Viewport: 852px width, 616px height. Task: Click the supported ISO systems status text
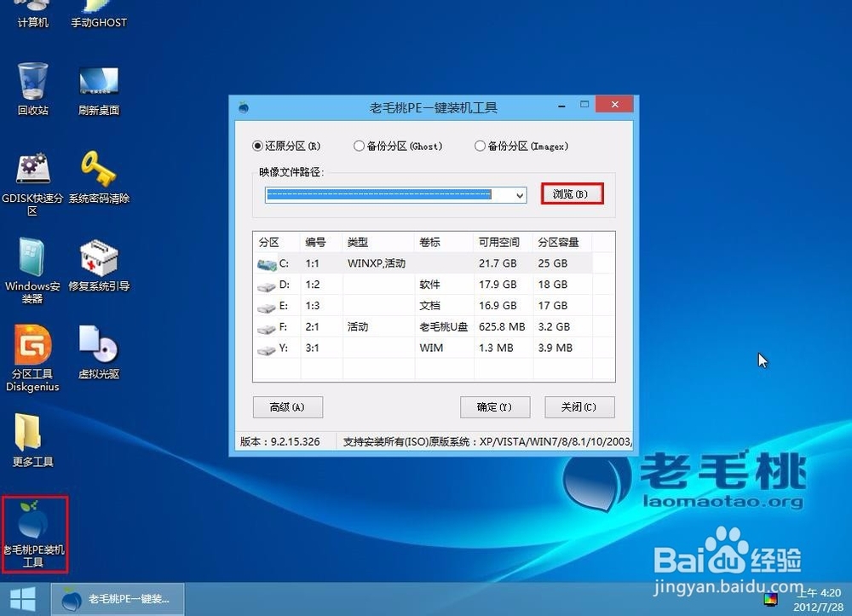(x=486, y=441)
